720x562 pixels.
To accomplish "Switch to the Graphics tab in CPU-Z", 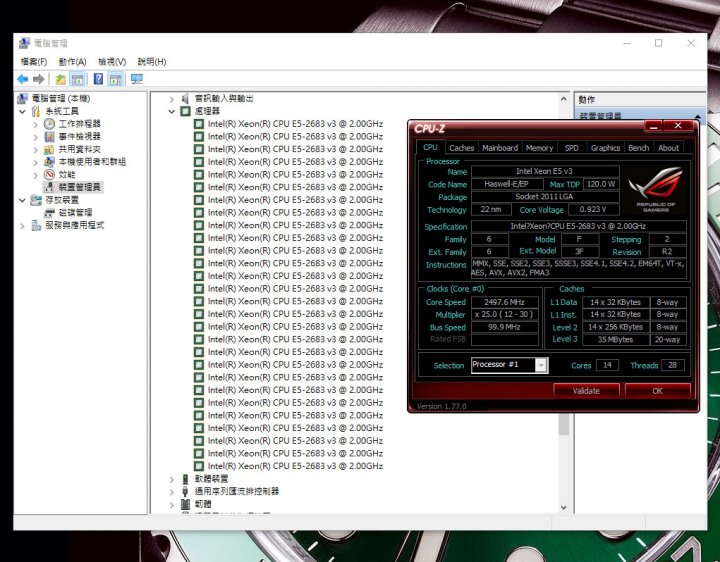I will pyautogui.click(x=605, y=148).
